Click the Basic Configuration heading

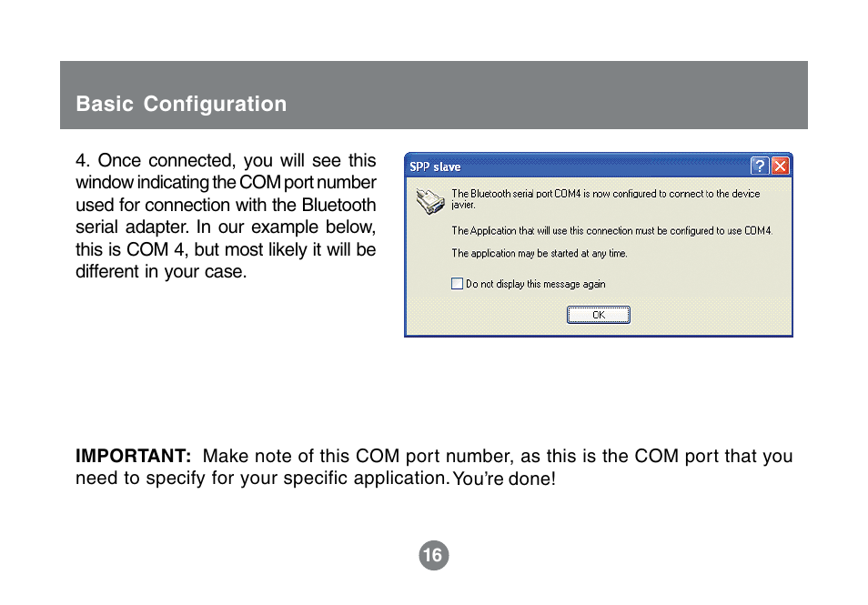click(x=181, y=104)
